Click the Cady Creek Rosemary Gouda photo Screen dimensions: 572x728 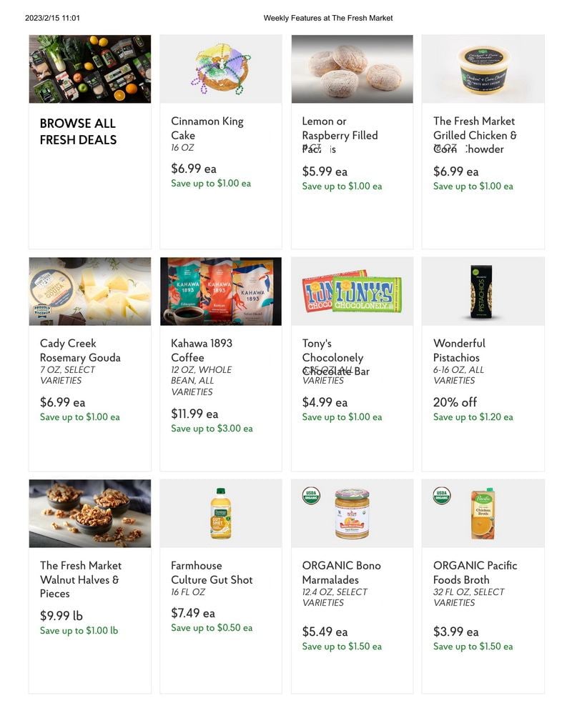click(x=89, y=291)
